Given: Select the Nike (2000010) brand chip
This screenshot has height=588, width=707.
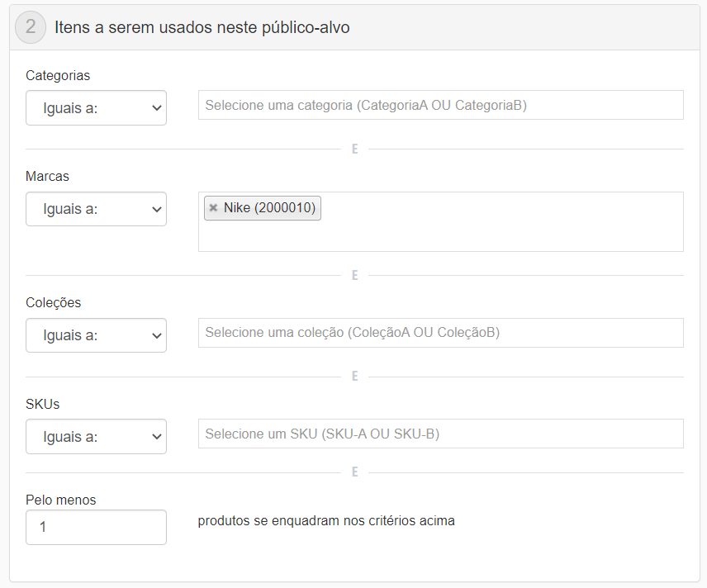Looking at the screenshot, I should pyautogui.click(x=264, y=207).
